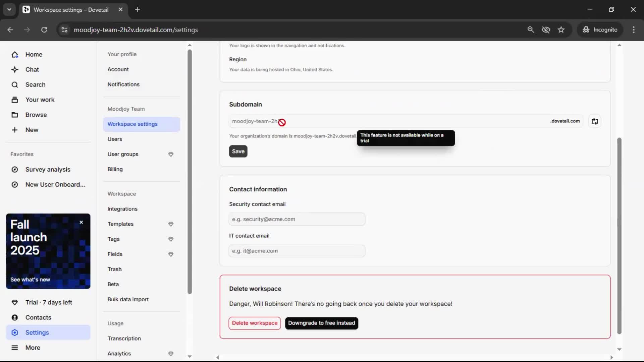This screenshot has width=644, height=362.
Task: Open Your work inbox icon
Action: [x=15, y=100]
